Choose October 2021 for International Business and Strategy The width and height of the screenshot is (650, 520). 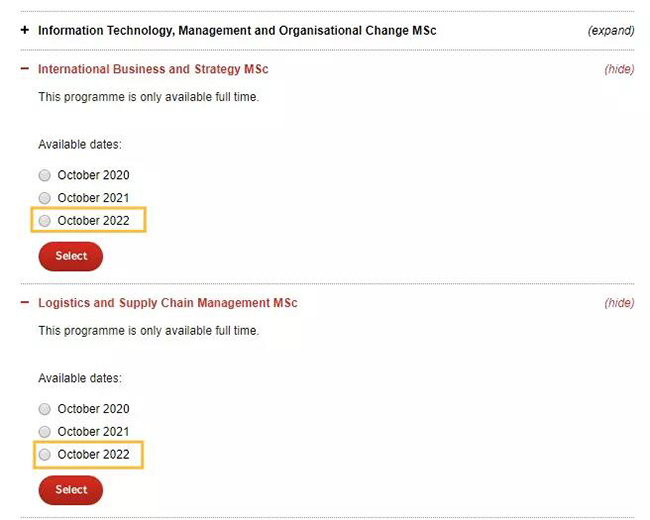tap(45, 198)
